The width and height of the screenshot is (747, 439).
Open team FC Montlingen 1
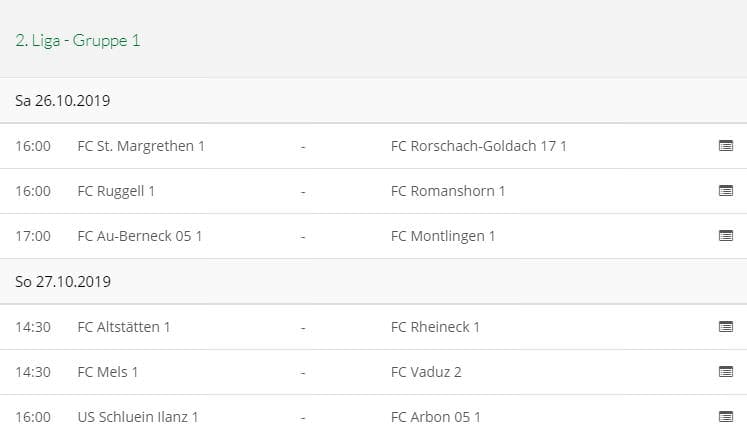tap(443, 236)
